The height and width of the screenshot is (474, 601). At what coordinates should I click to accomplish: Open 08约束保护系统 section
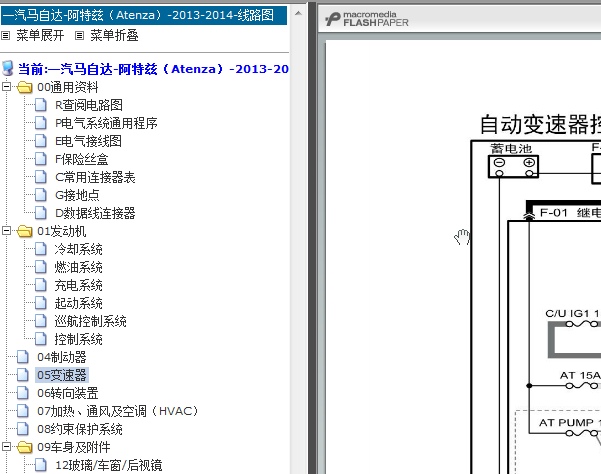tap(80, 429)
